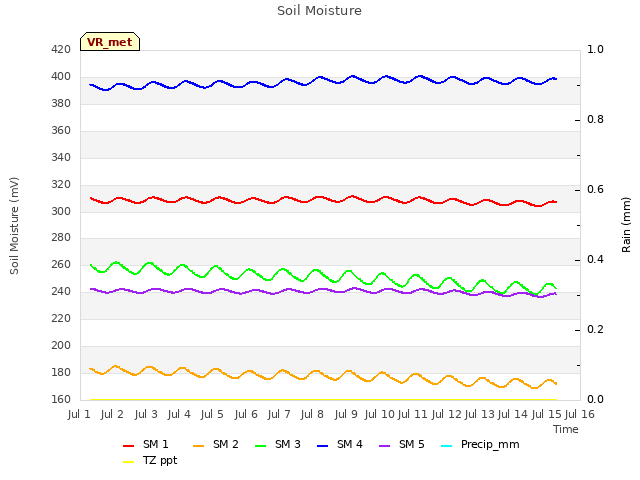Click the 1.0 rain axis value

click(x=595, y=49)
